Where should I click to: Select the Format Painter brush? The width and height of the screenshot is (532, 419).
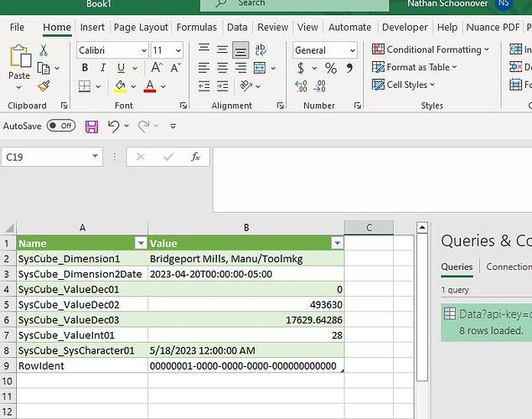(x=44, y=86)
